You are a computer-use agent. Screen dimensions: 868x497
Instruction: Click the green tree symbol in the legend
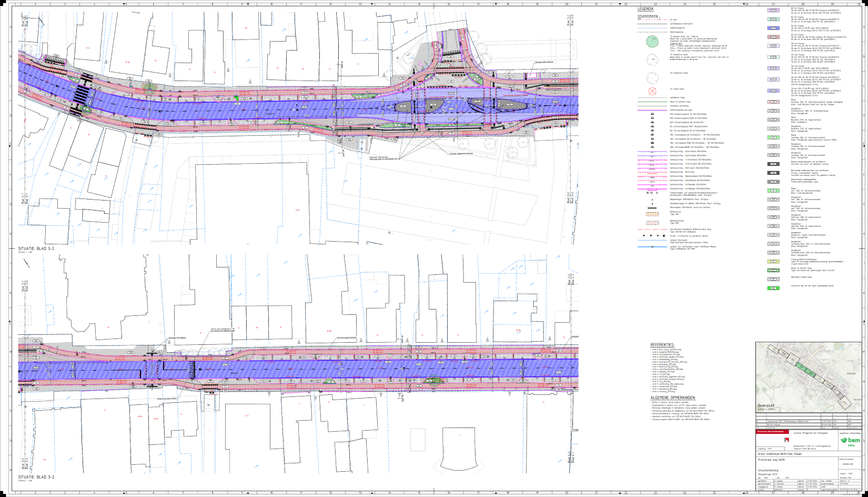click(652, 41)
